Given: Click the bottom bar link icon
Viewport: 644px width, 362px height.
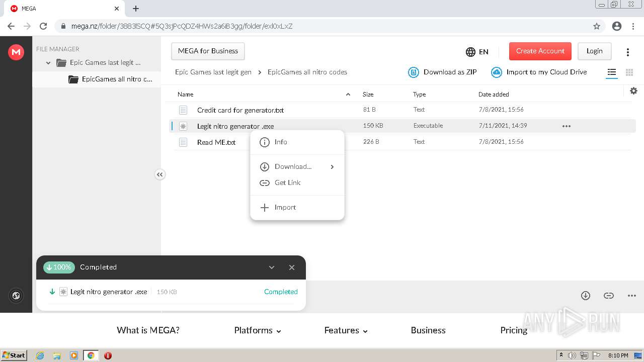Looking at the screenshot, I should [x=609, y=296].
